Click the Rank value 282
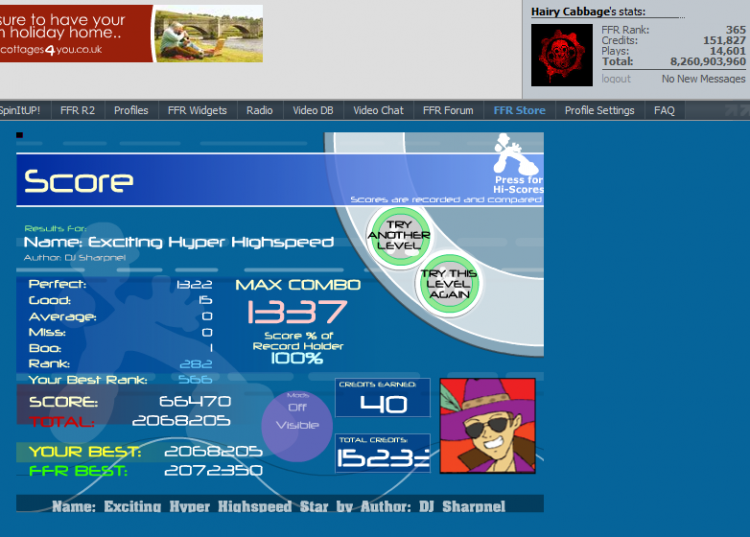The image size is (750, 537). (x=196, y=364)
